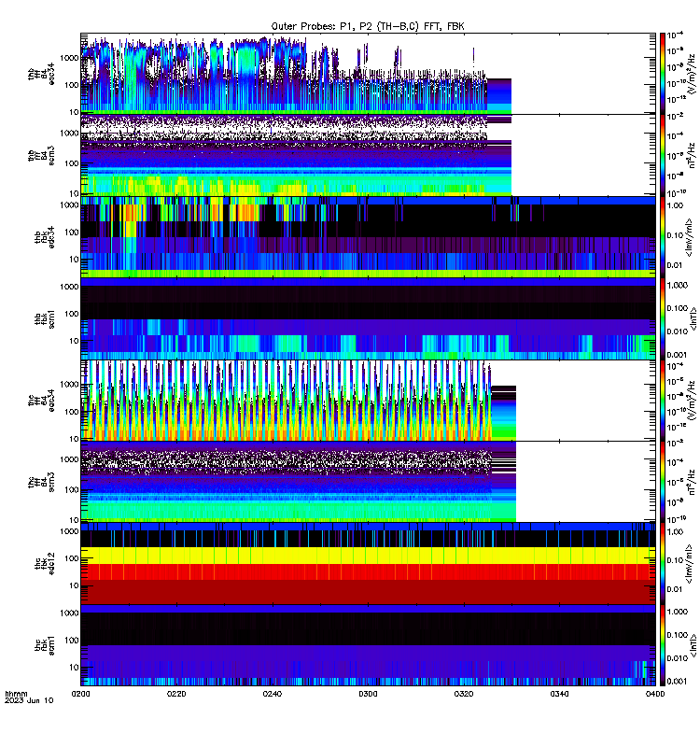Select the thc fff 64 scm3 panel label
Image resolution: width=700 pixels, height=747 pixels.
coord(41,482)
